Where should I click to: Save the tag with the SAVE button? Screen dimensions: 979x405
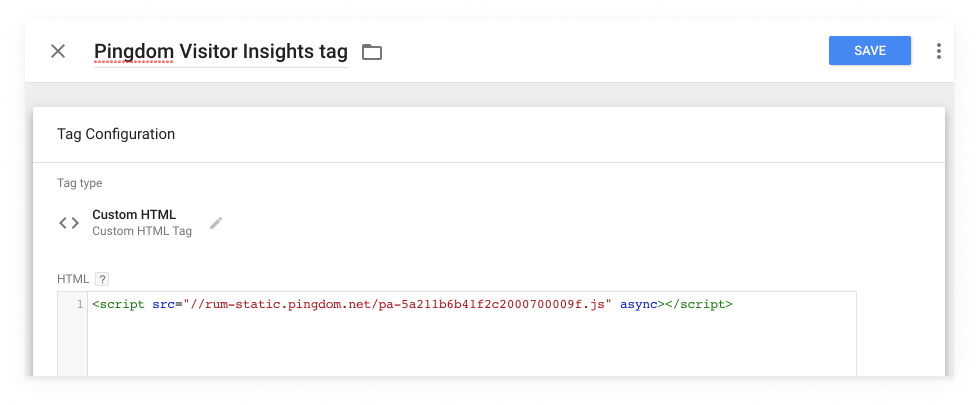point(870,51)
